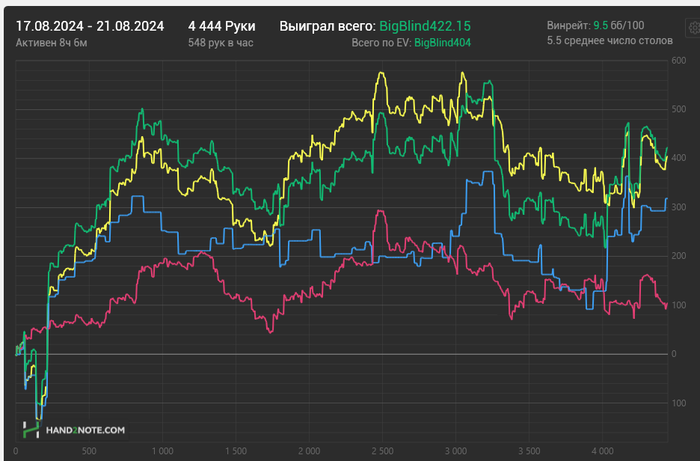
Task: Select the green 'BigBlind422.15' total
Action: pos(425,26)
